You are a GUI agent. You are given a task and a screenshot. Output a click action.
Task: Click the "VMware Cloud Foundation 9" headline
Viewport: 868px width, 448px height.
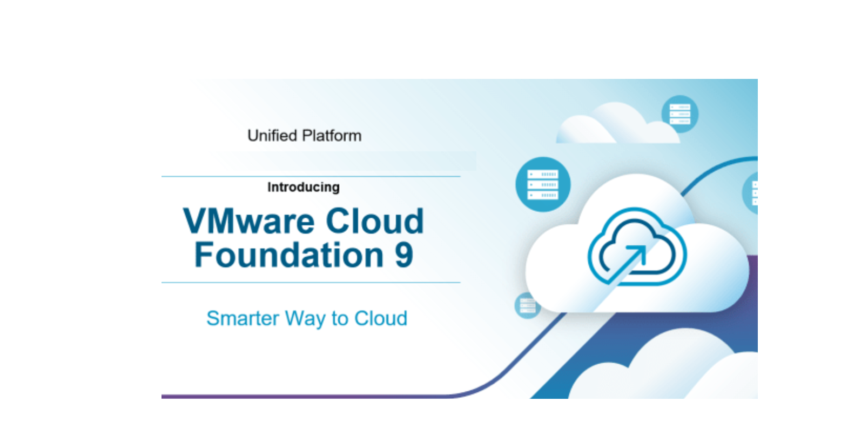304,238
